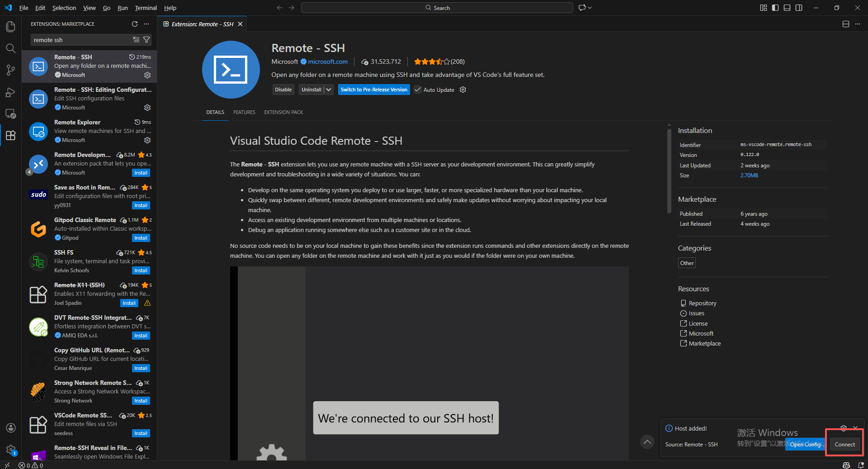Open the File menu
This screenshot has width=868, height=469.
click(24, 8)
